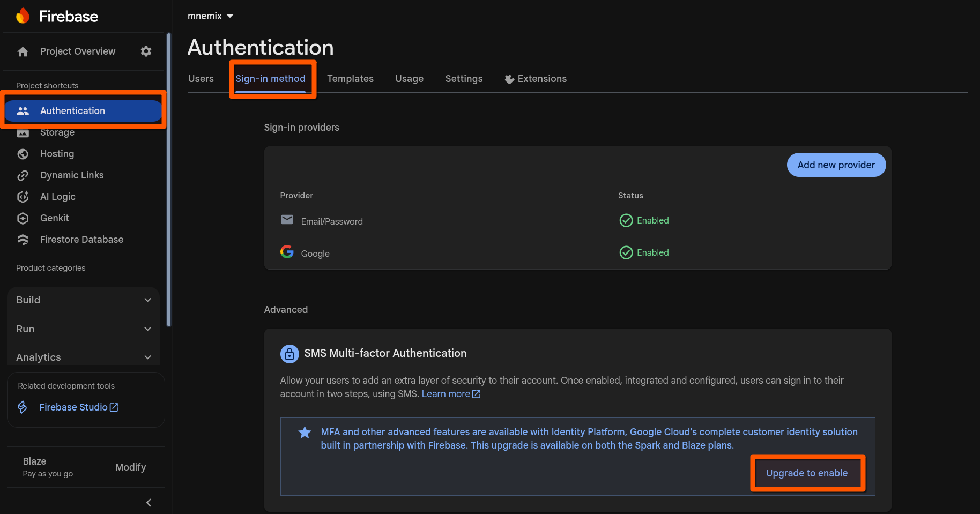The image size is (980, 514).
Task: Expand the Run category
Action: (83, 329)
